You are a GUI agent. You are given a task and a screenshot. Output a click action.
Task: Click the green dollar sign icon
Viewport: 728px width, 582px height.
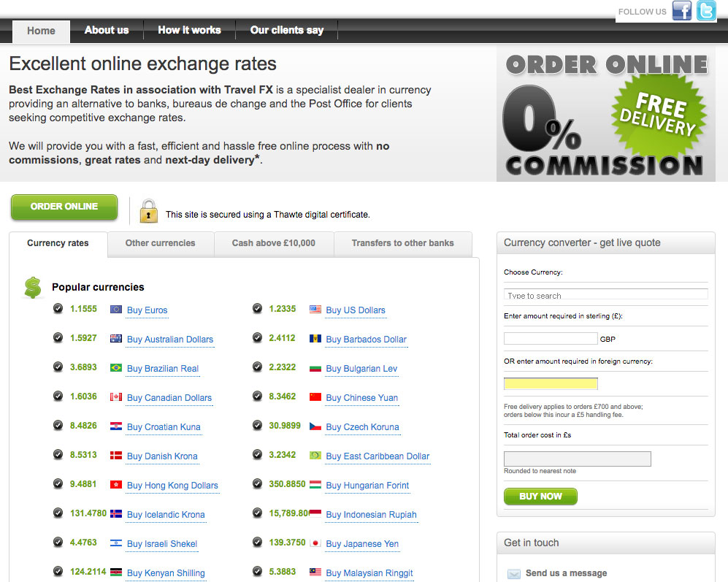tap(33, 288)
